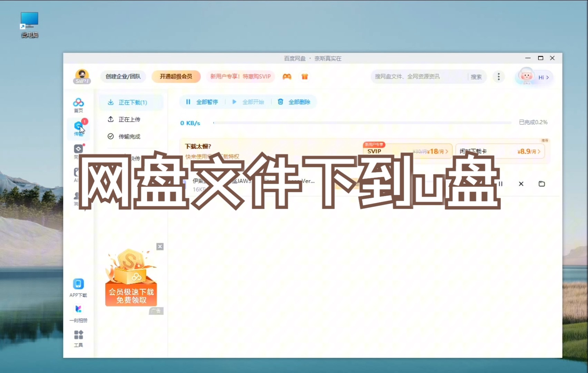
Task: Click 全部删除 delete all button
Action: click(294, 102)
